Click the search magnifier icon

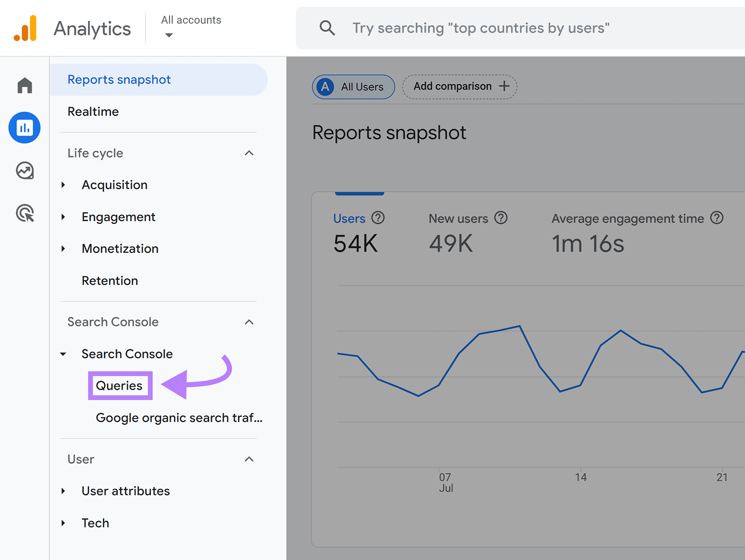point(327,28)
